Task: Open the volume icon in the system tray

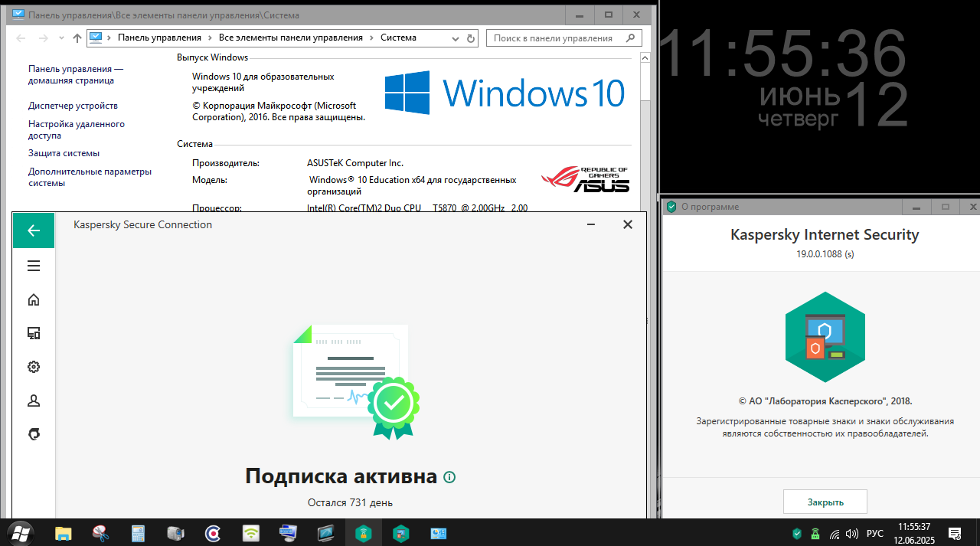Action: (852, 533)
